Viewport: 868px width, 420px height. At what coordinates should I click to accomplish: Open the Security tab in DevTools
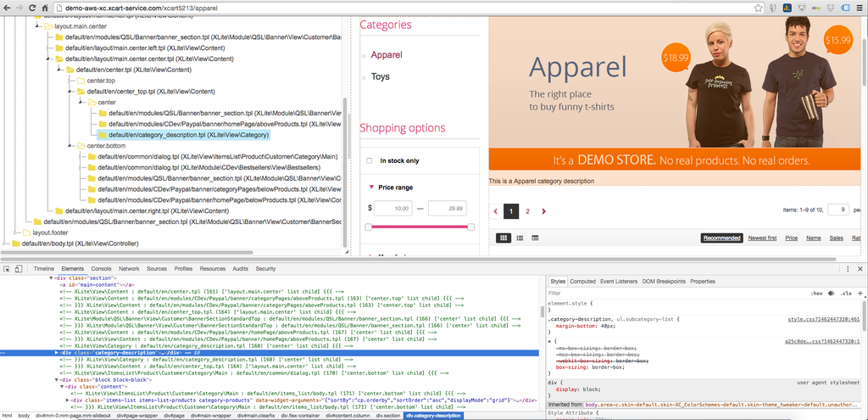(265, 269)
